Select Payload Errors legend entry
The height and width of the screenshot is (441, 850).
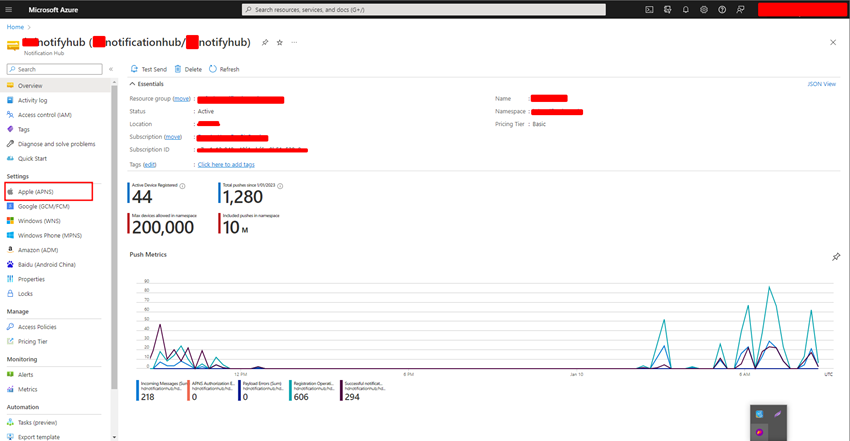tap(262, 391)
